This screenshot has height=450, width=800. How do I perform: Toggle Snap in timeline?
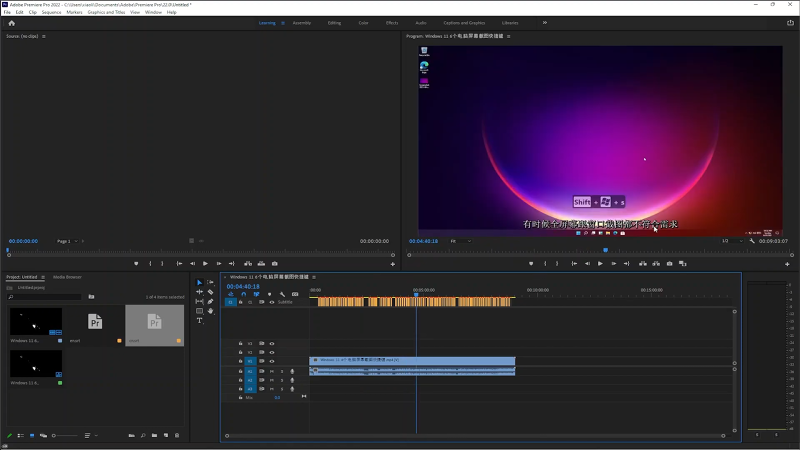[243, 294]
